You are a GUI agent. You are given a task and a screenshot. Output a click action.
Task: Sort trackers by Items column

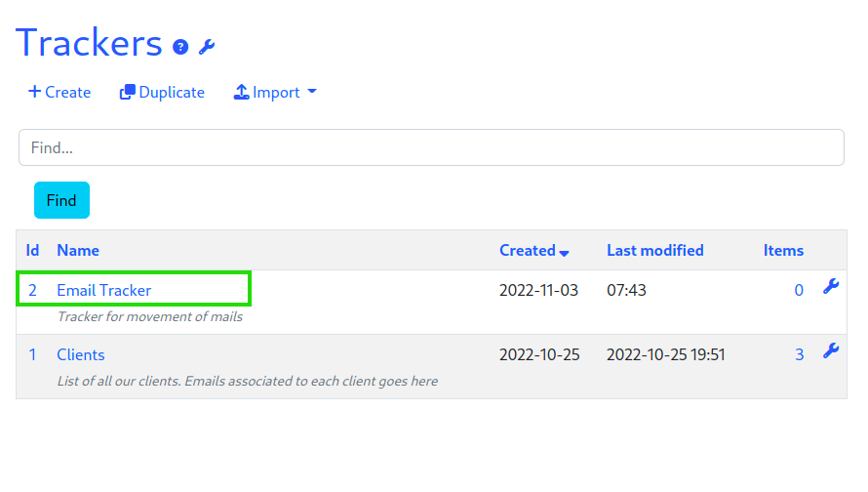783,251
